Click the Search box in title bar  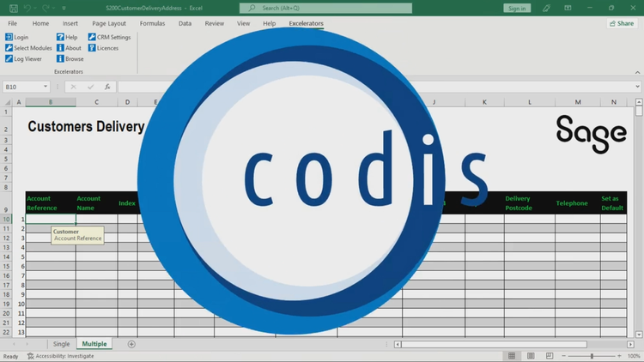(325, 8)
